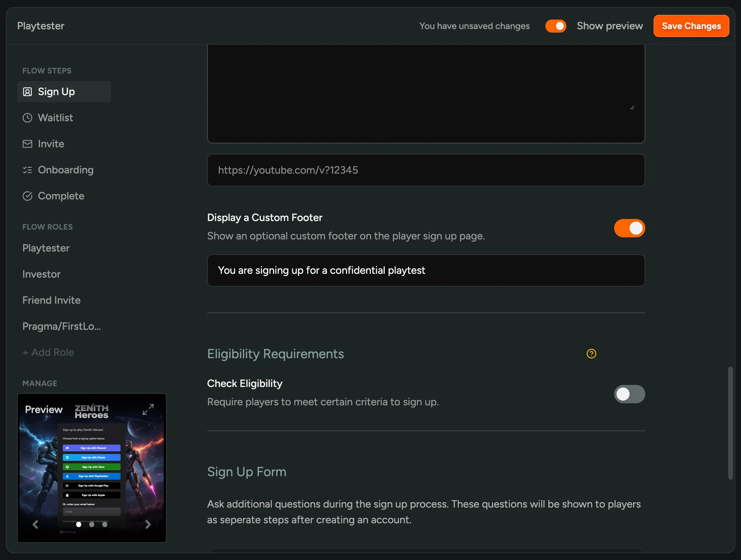Screen dimensions: 741x560
Task: Enable Check Eligibility
Action: point(630,394)
